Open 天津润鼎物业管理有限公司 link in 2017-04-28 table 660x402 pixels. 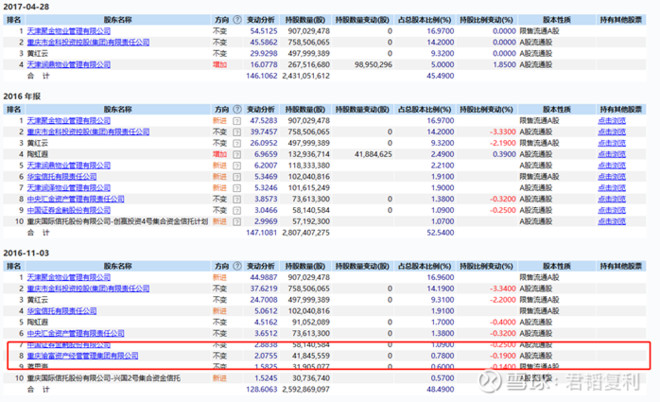coord(69,64)
